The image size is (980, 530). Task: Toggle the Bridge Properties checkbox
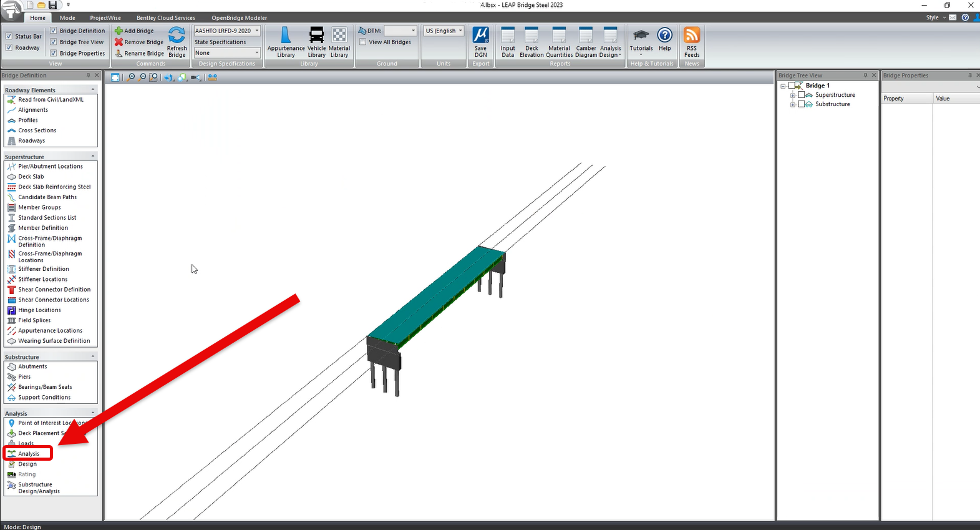click(x=54, y=53)
